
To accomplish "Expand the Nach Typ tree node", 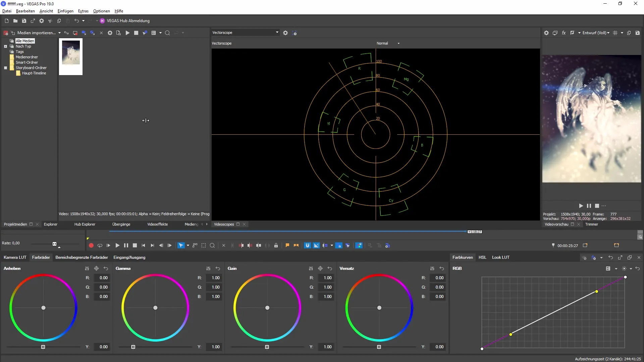I will 5,46.
